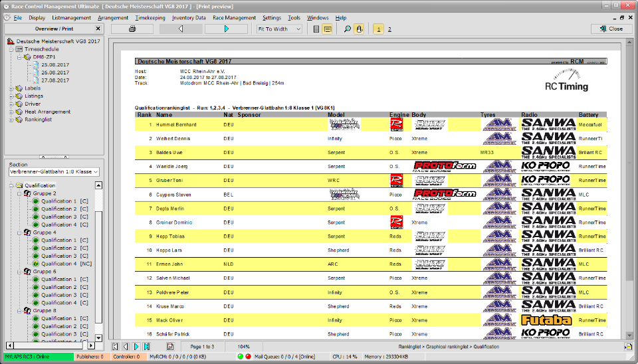This screenshot has height=364, width=638.
Task: Click the green status light
Action: click(x=240, y=357)
